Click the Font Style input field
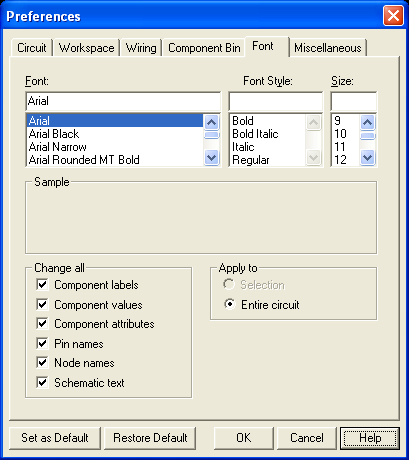Viewport: 409px width, 460px height. coord(276,101)
